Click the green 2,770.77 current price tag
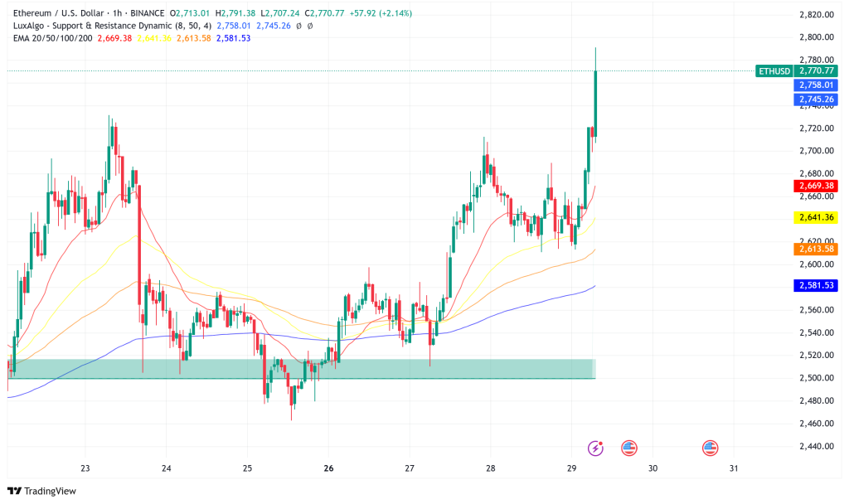Image resolution: width=849 pixels, height=504 pixels. (816, 71)
